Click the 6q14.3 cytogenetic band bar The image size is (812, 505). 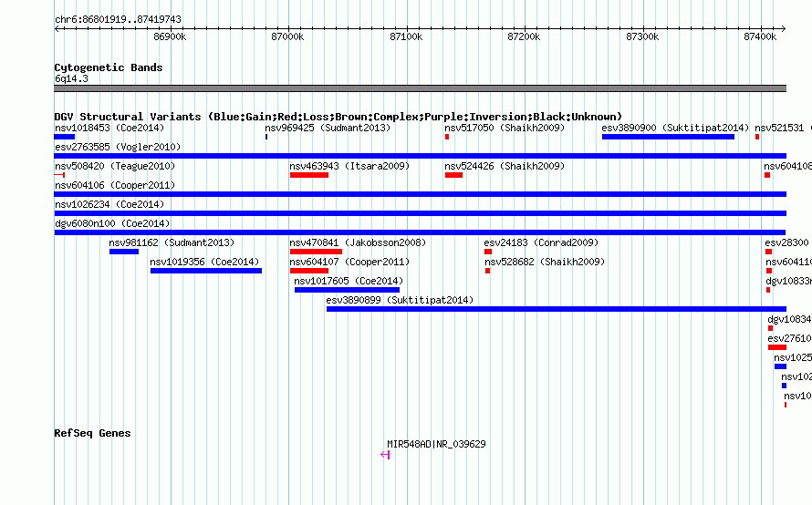[x=420, y=88]
